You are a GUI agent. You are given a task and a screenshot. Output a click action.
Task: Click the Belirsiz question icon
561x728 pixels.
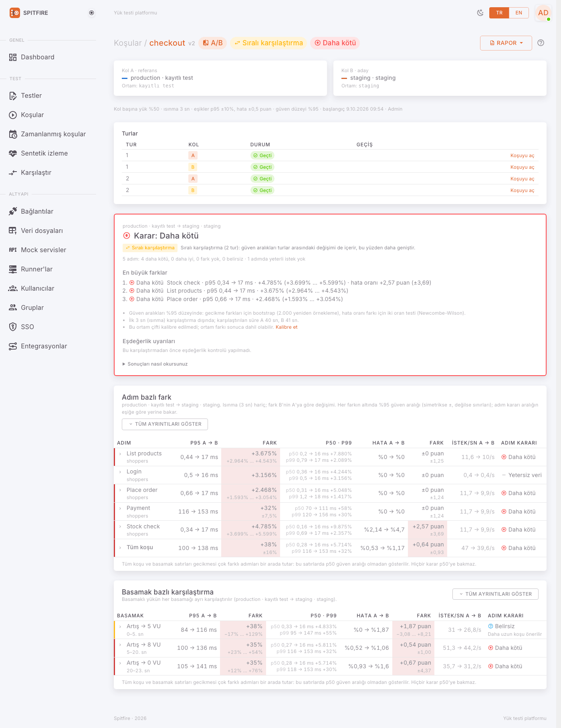[x=490, y=626]
